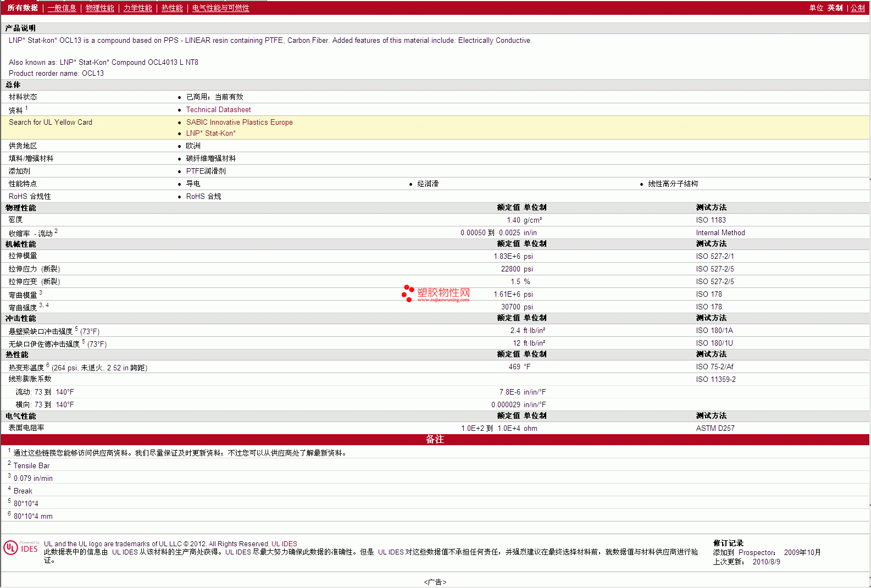
Task: Click the <广告> placeholder at bottom
Action: (x=435, y=582)
